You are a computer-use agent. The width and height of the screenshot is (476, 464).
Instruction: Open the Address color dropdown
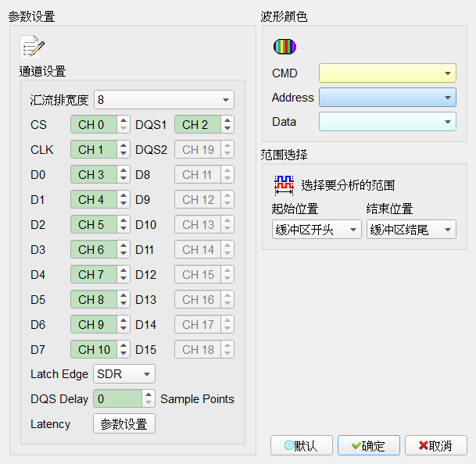(x=388, y=98)
